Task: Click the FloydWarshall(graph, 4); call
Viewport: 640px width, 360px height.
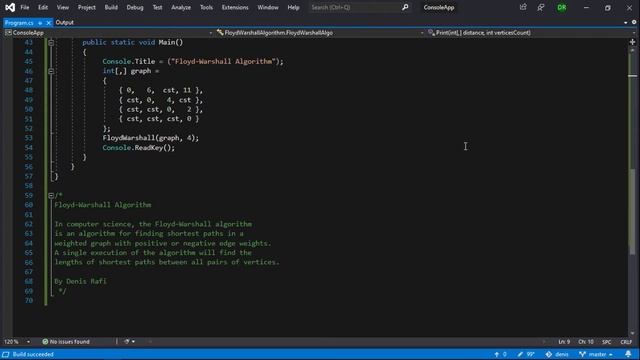Action: click(151, 138)
